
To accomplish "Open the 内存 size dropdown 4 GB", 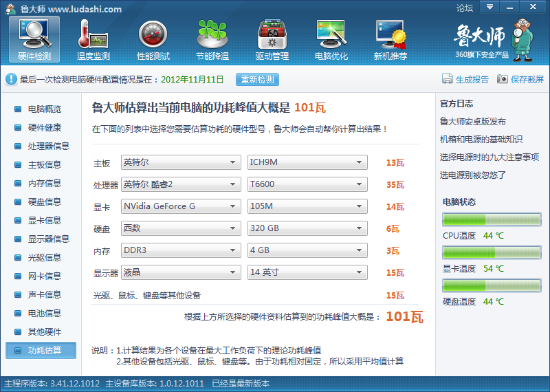I will point(307,250).
